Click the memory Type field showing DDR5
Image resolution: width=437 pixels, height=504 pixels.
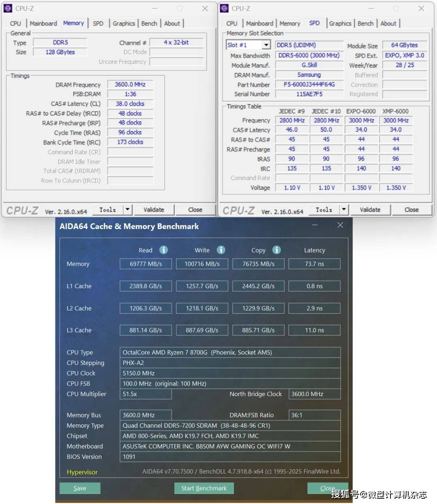click(60, 42)
